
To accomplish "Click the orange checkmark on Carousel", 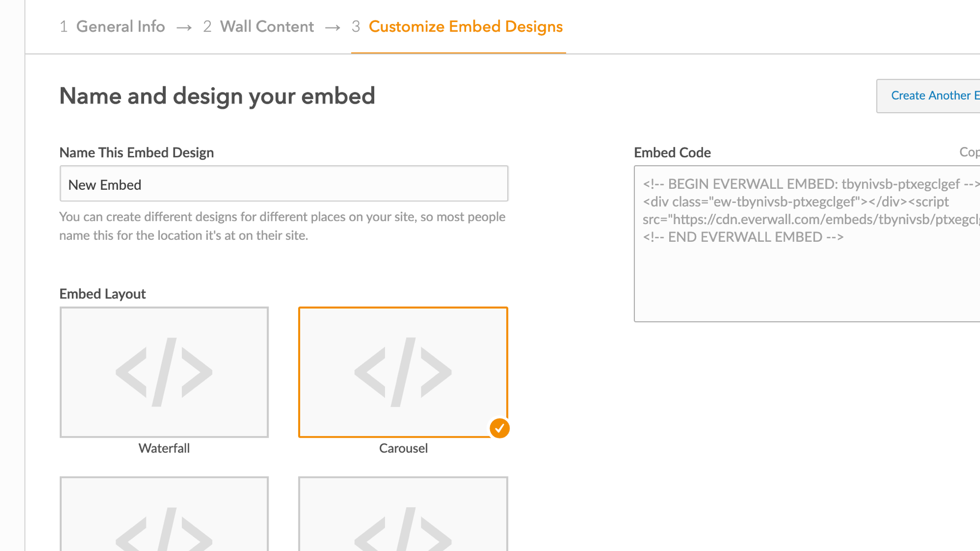I will [500, 428].
